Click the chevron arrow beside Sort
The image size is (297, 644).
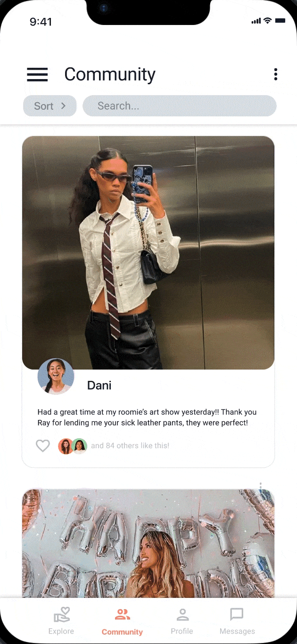[x=63, y=106]
